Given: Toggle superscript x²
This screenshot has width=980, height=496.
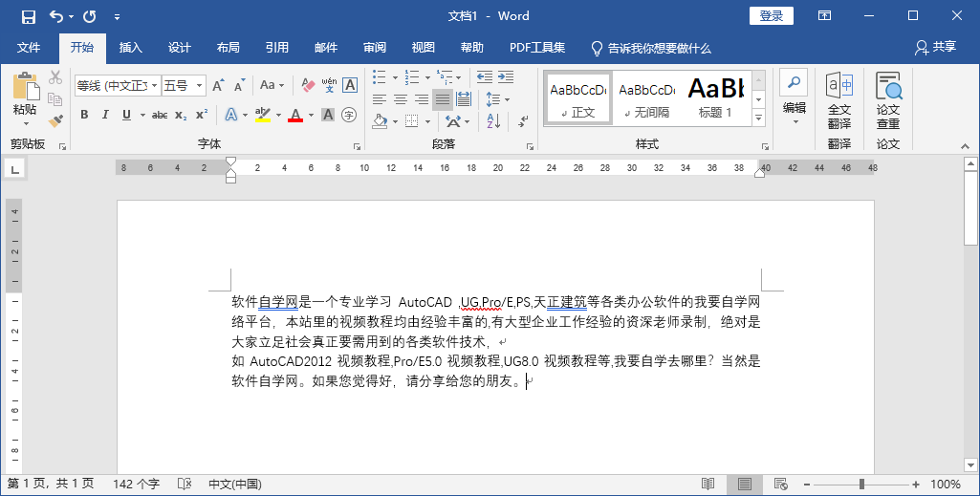Looking at the screenshot, I should [202, 115].
